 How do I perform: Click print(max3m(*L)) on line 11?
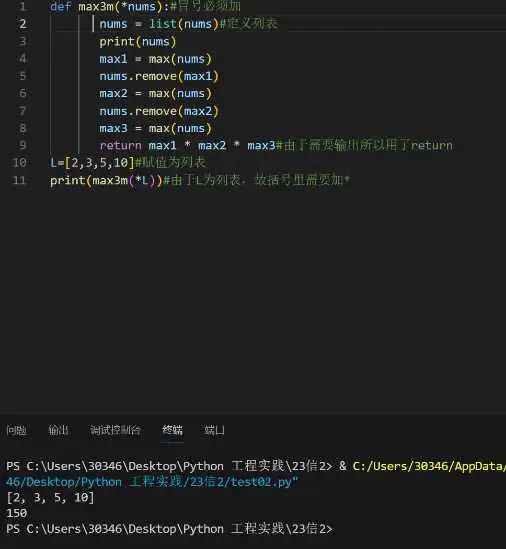coord(106,180)
